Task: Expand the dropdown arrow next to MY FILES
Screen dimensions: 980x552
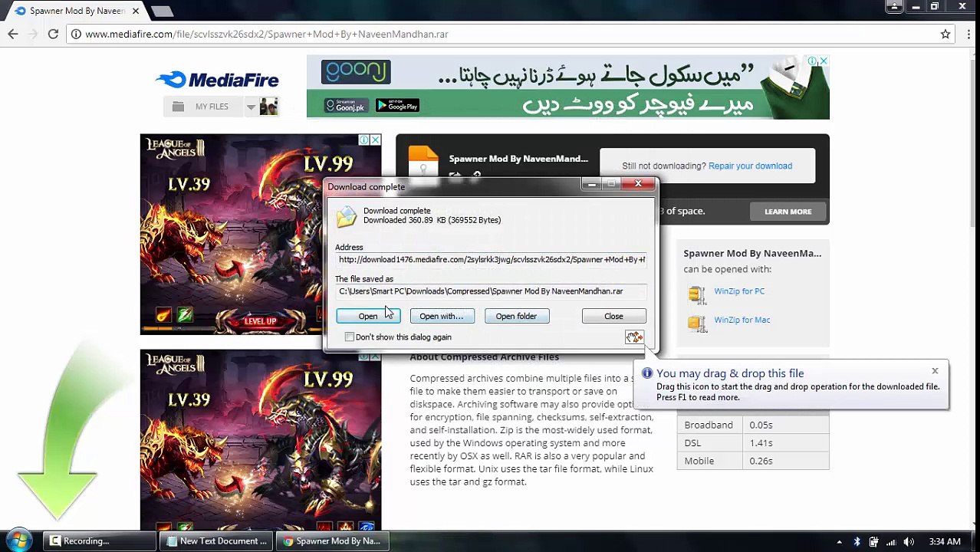Action: (x=251, y=107)
